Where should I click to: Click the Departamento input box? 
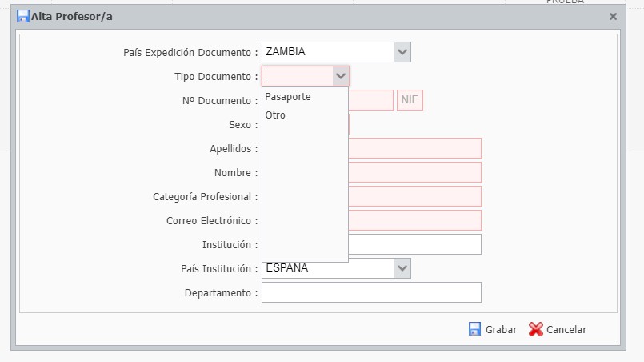371,293
